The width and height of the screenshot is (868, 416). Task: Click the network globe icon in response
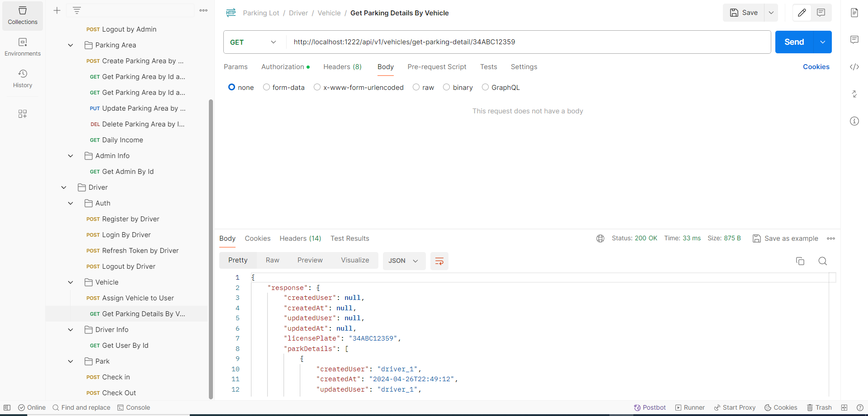600,238
